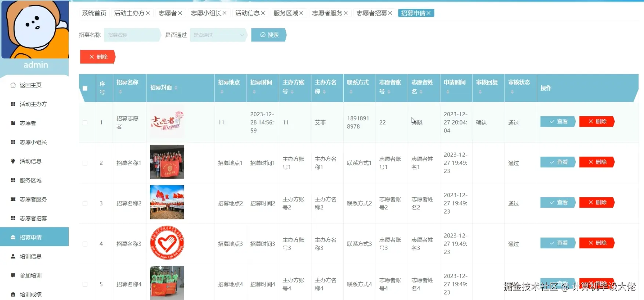Close the 志愿小组长 tab with its X
Viewport: 644px width, 300px height.
pos(225,13)
